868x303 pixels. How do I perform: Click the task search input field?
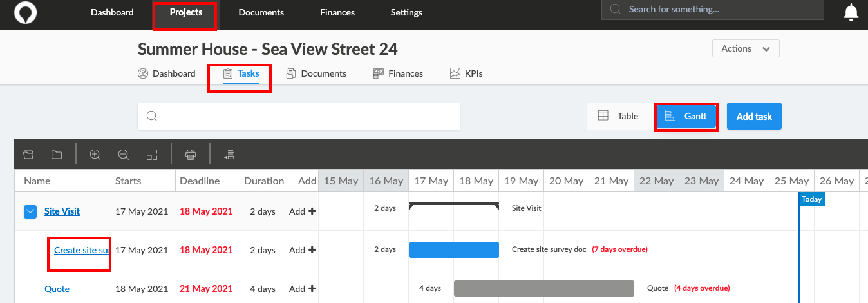point(299,116)
